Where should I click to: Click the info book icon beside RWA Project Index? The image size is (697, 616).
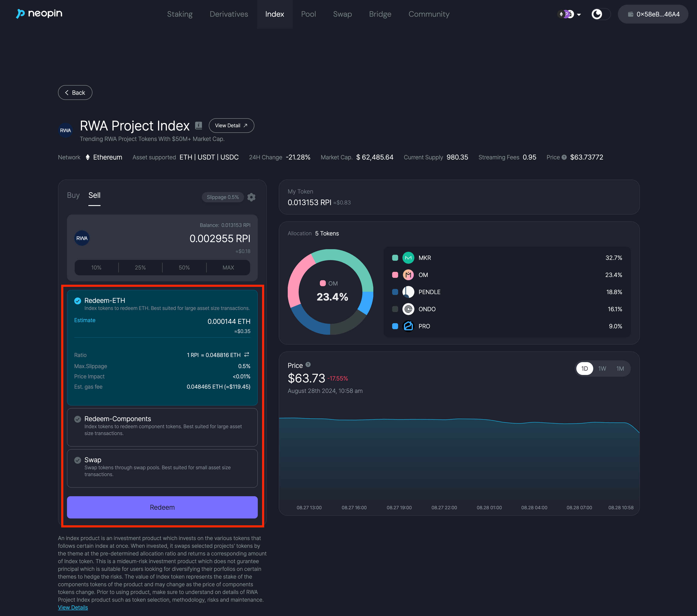coord(199,126)
